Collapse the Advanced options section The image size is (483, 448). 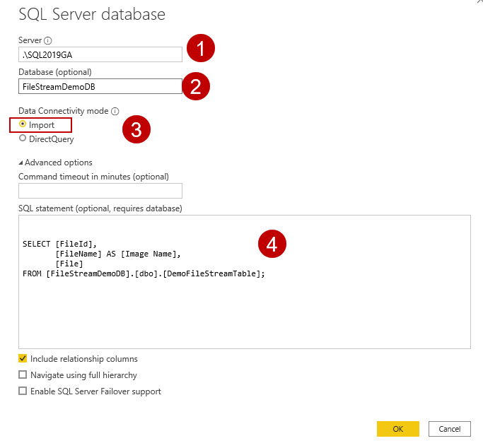(21, 163)
